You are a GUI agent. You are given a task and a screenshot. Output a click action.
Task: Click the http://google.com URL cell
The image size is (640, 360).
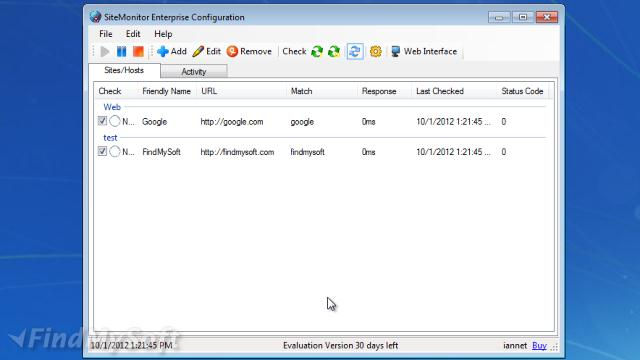click(232, 122)
